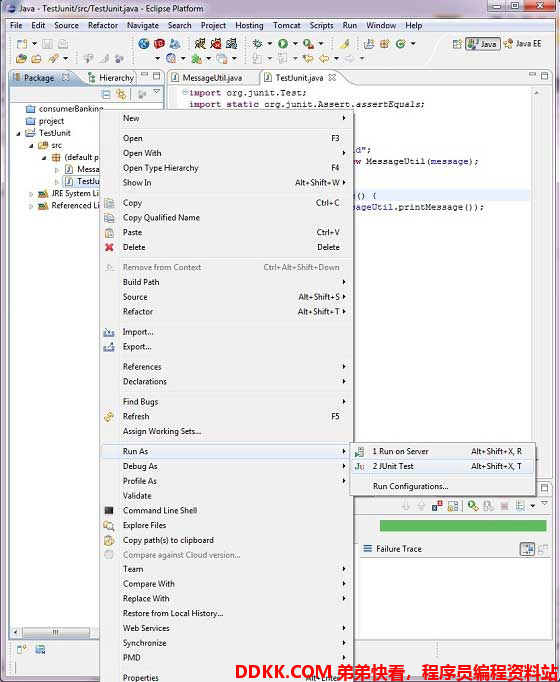Click Open Type Hierarchy in context menu
560x682 pixels.
tap(160, 168)
